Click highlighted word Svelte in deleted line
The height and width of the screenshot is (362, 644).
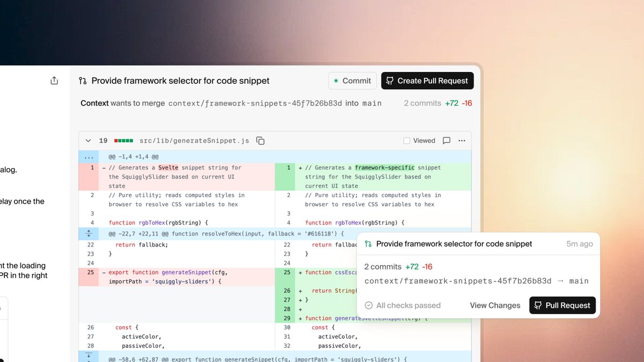click(169, 168)
